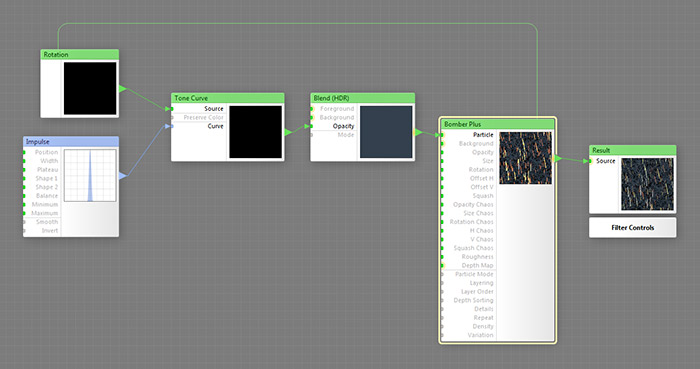This screenshot has height=369, width=700.
Task: Select the Impulse node header
Action: [71, 141]
